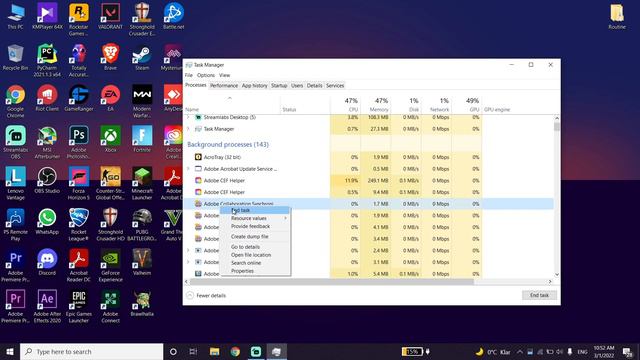Sort processes by CPU column header
The width and height of the screenshot is (640, 360).
pos(345,104)
